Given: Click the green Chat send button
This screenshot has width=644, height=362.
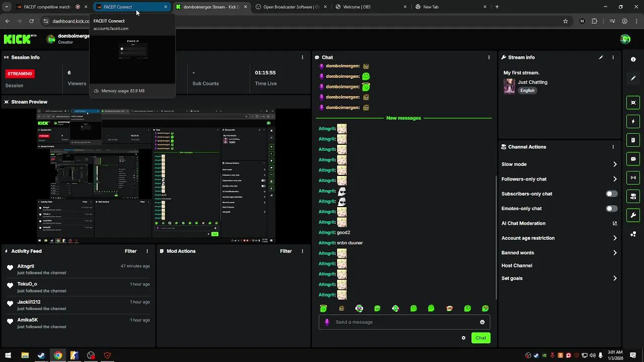Looking at the screenshot, I should [x=481, y=338].
